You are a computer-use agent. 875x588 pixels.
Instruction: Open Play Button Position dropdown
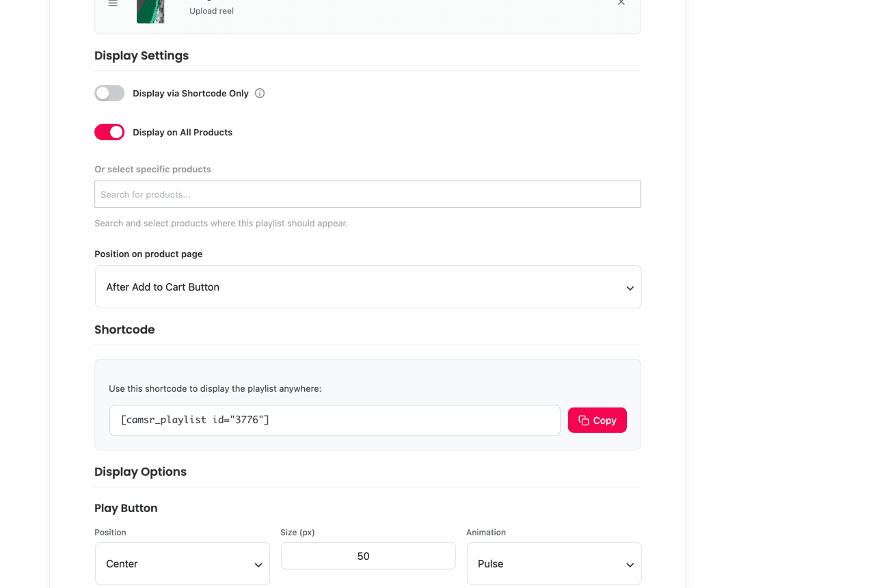pos(183,564)
